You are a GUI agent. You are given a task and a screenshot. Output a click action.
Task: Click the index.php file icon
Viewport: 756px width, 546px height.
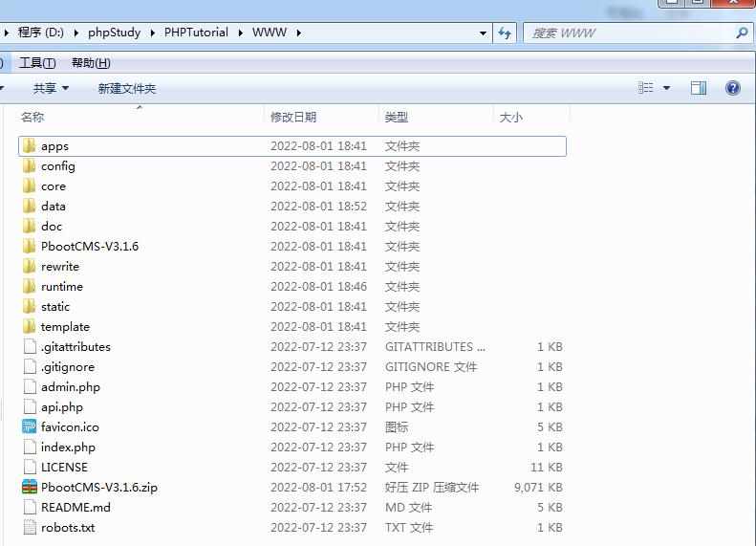pos(30,447)
